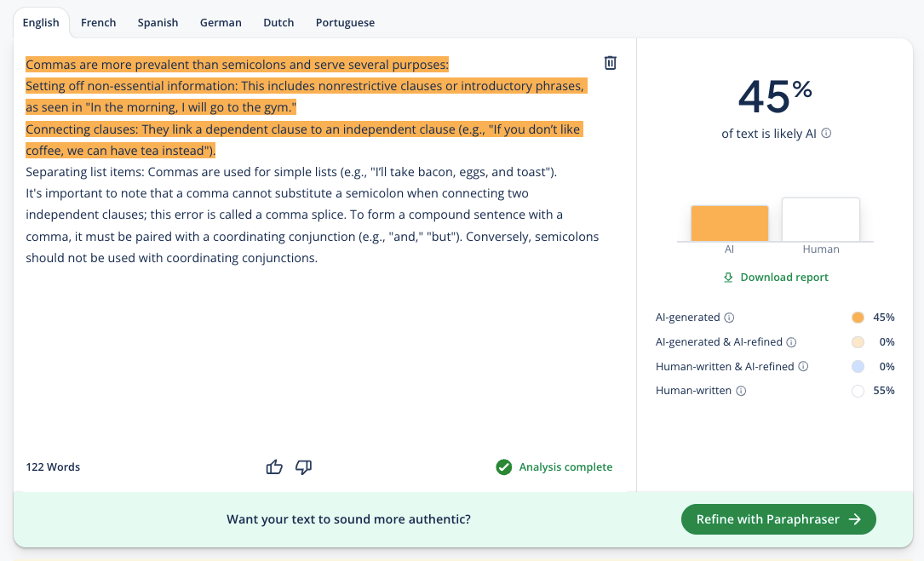
Task: Click the info icon next to AI-generated & AI-refined
Action: tap(792, 341)
